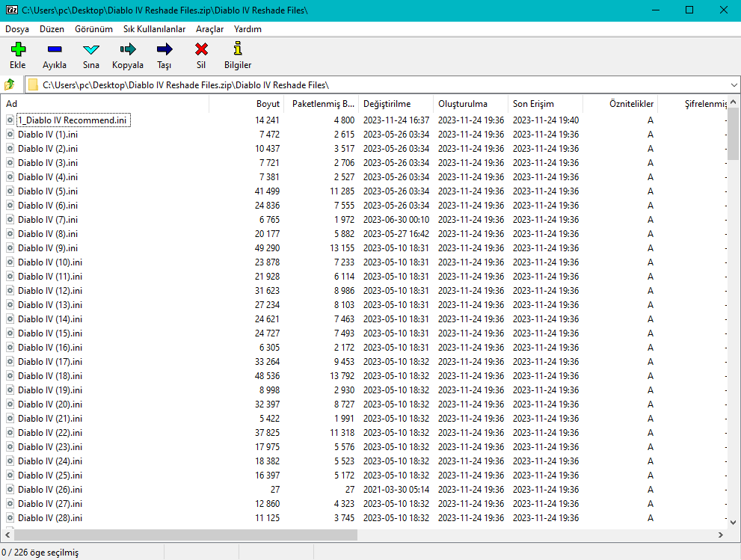Click file icon of Diablo IV (5).ini
Screen dimensions: 741x560
click(x=10, y=191)
